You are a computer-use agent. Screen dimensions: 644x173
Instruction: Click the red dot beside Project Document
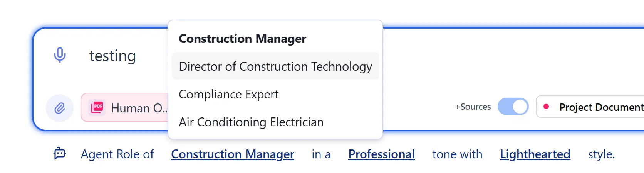pos(546,107)
